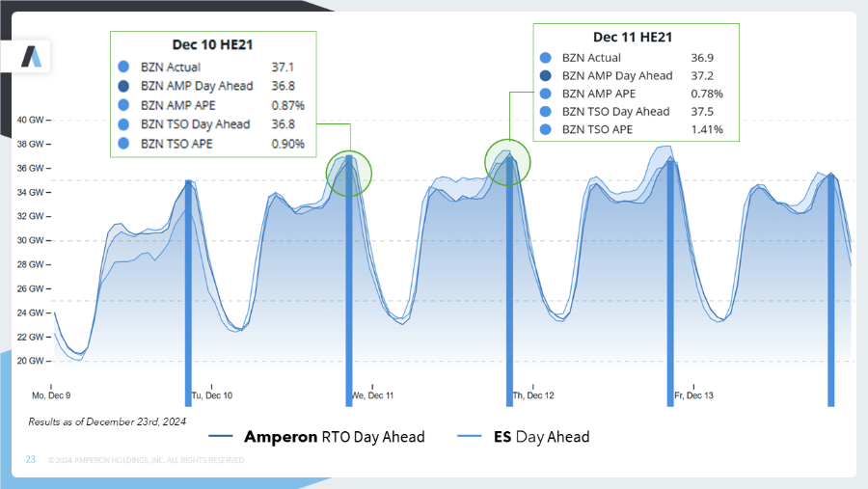Image resolution: width=868 pixels, height=489 pixels.
Task: Click BZN AMP Day Ahead dot in Dec 10 tooltip
Action: point(123,86)
